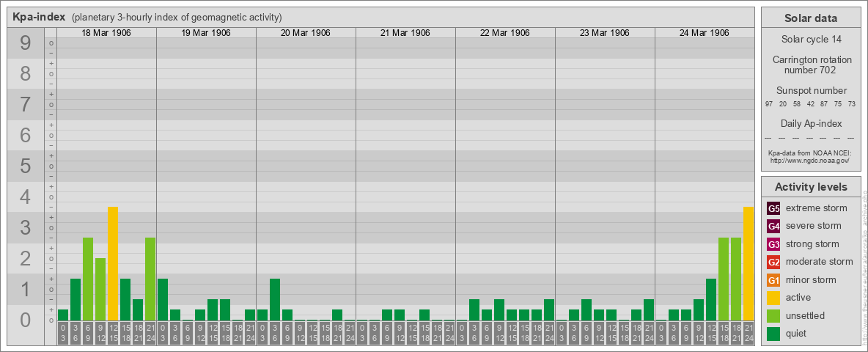Click the Kp scale number 7
Image resolution: width=868 pixels, height=352 pixels.
point(25,104)
